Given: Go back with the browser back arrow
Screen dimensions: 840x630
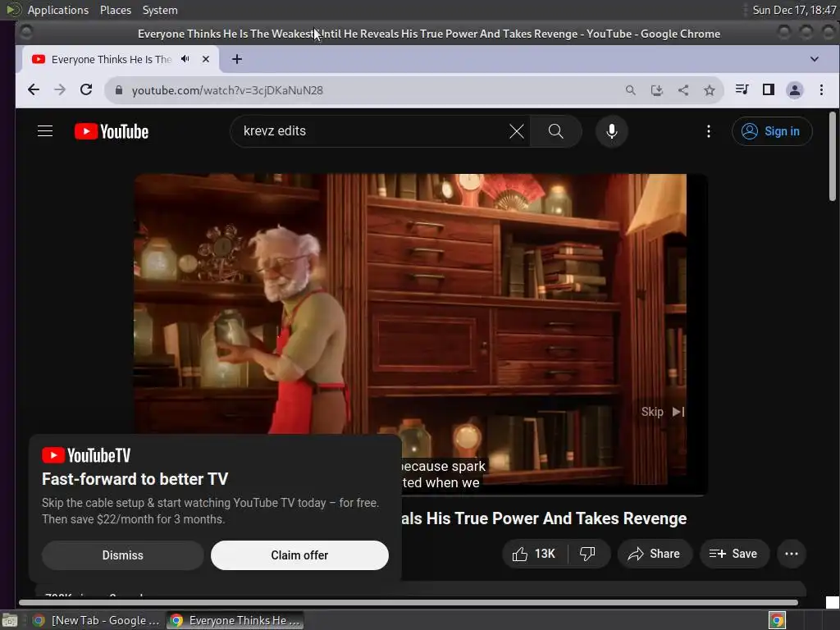Looking at the screenshot, I should point(33,90).
